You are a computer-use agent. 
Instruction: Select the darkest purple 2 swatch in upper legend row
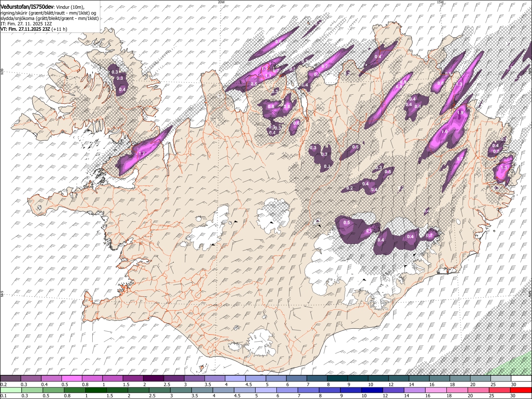tap(153, 379)
